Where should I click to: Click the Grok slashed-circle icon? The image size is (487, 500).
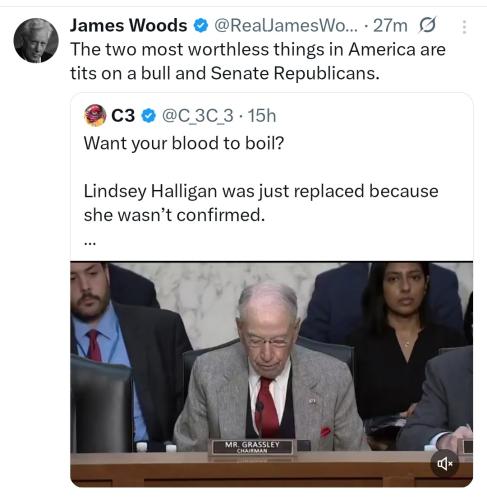[x=427, y=25]
